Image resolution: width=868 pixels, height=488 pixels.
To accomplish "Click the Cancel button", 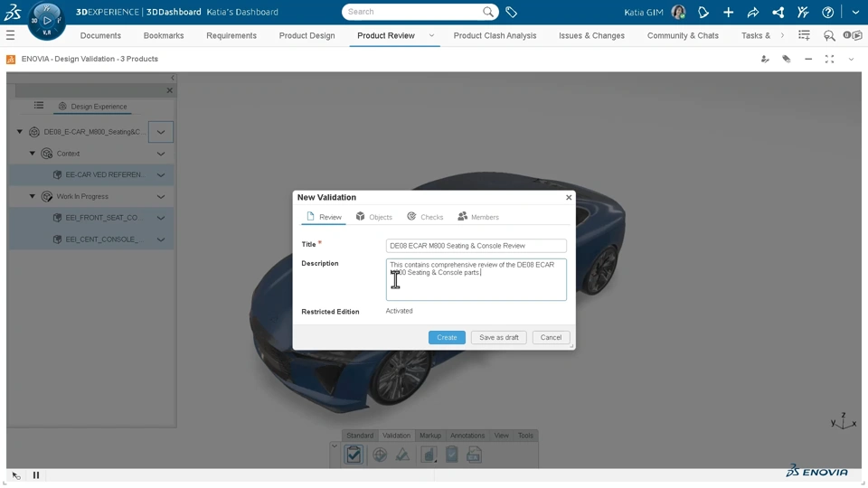I will [551, 337].
